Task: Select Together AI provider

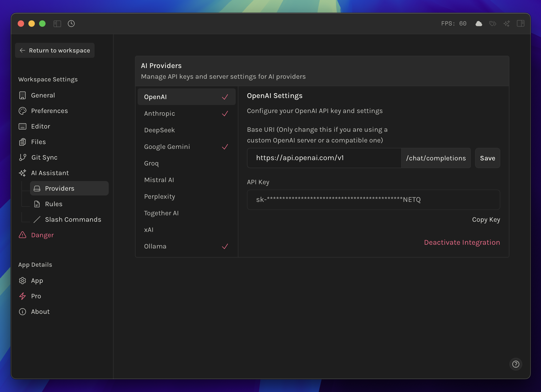Action: click(187, 213)
